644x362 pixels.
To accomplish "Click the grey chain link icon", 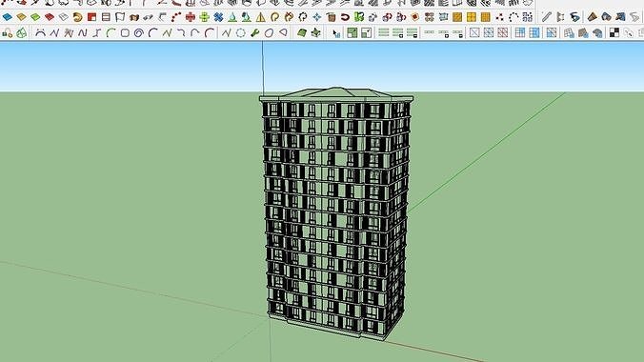I will [148, 18].
